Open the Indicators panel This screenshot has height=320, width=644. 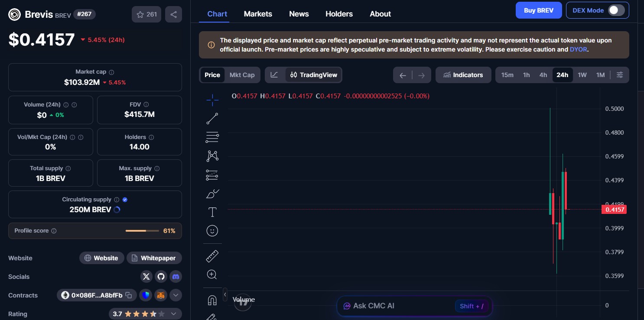[463, 74]
